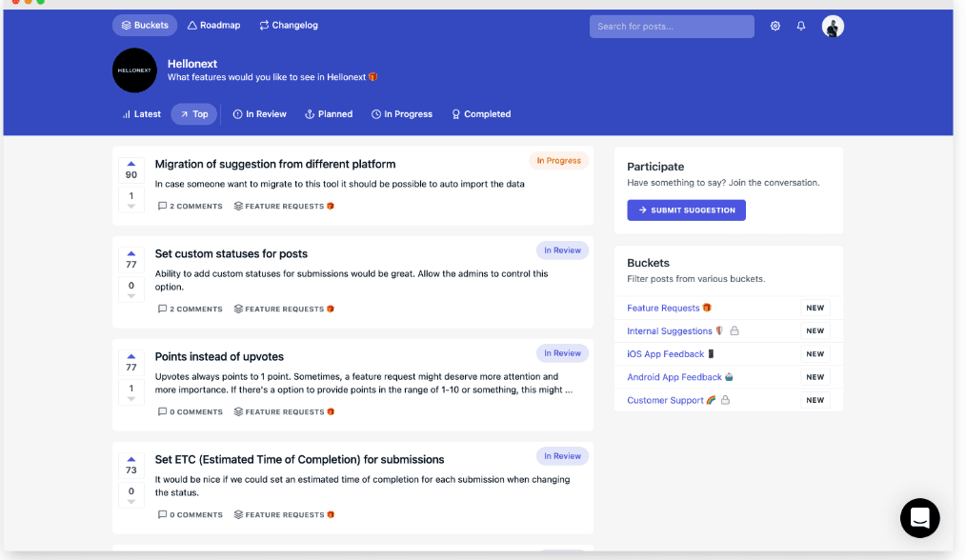Screen dimensions: 966x560
Task: Open the Customer Support bucket link
Action: click(672, 400)
